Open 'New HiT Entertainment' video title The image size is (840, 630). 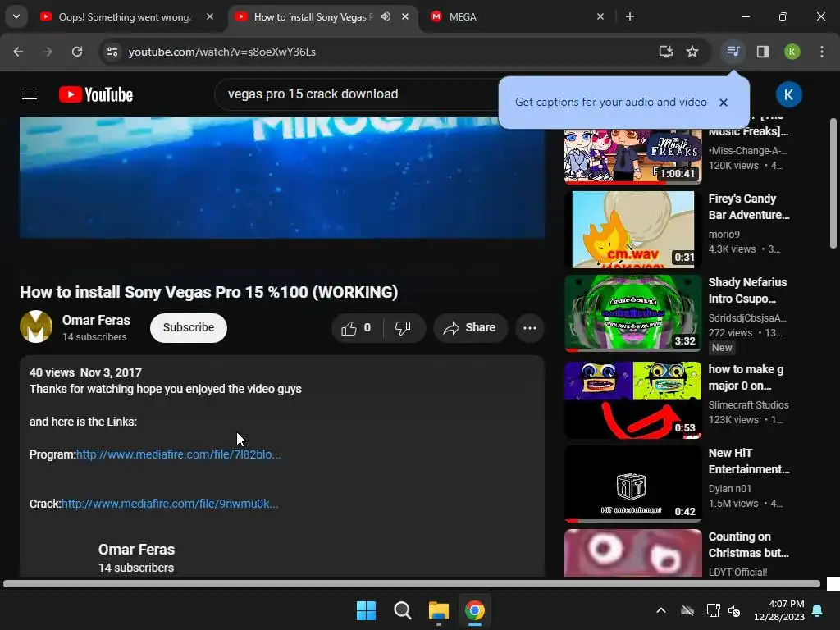[x=749, y=461]
